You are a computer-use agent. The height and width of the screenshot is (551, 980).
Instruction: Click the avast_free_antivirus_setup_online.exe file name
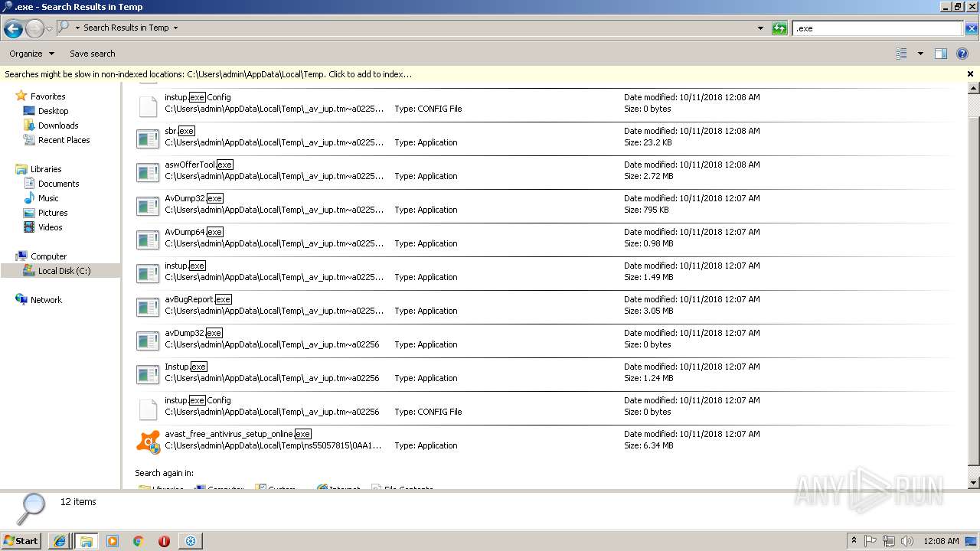(x=238, y=434)
